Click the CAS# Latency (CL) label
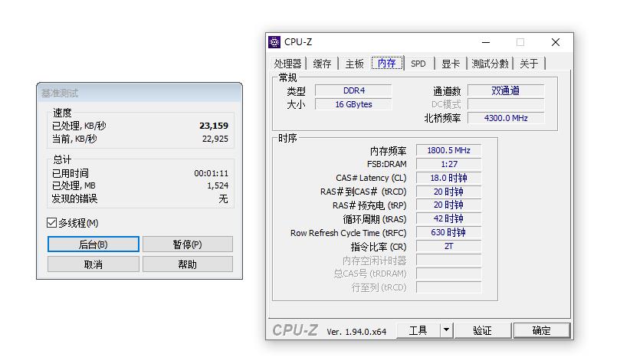This screenshot has height=364, width=620. pos(371,178)
